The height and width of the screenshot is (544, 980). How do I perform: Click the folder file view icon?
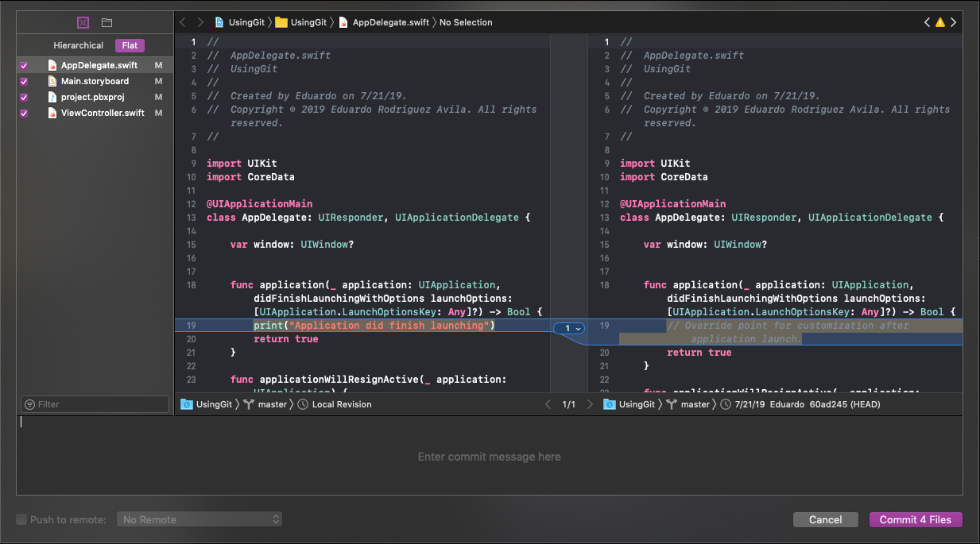pyautogui.click(x=107, y=22)
